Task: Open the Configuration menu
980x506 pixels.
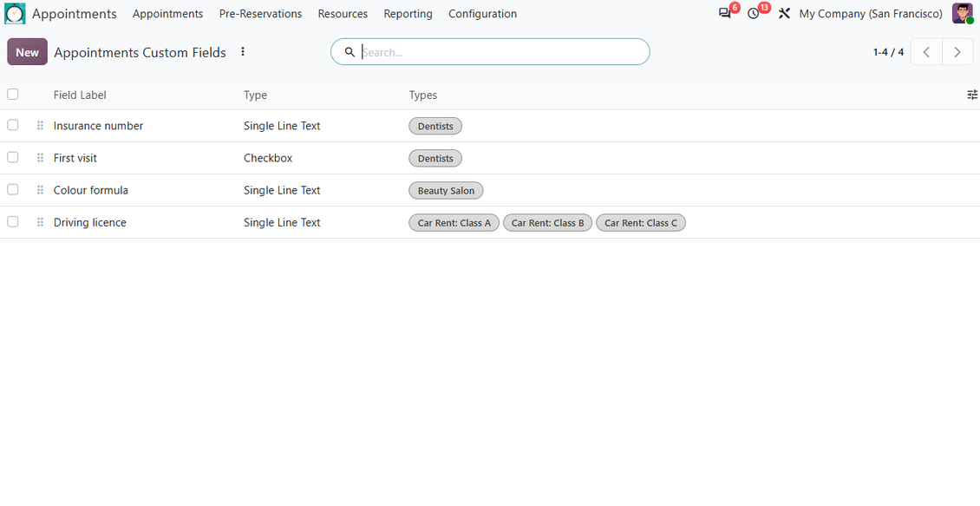Action: [482, 14]
